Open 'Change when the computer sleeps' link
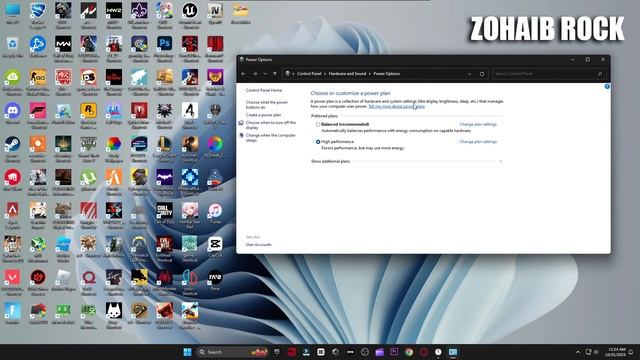The width and height of the screenshot is (640, 360). click(270, 138)
